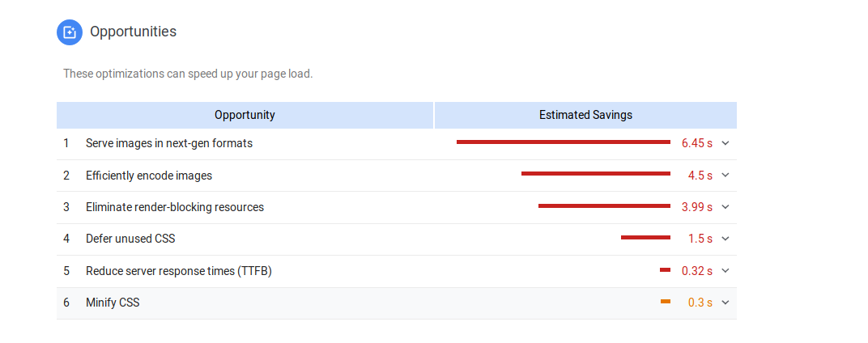This screenshot has width=868, height=343.
Task: Expand the 'Defer unused CSS' chevron
Action: click(x=725, y=239)
